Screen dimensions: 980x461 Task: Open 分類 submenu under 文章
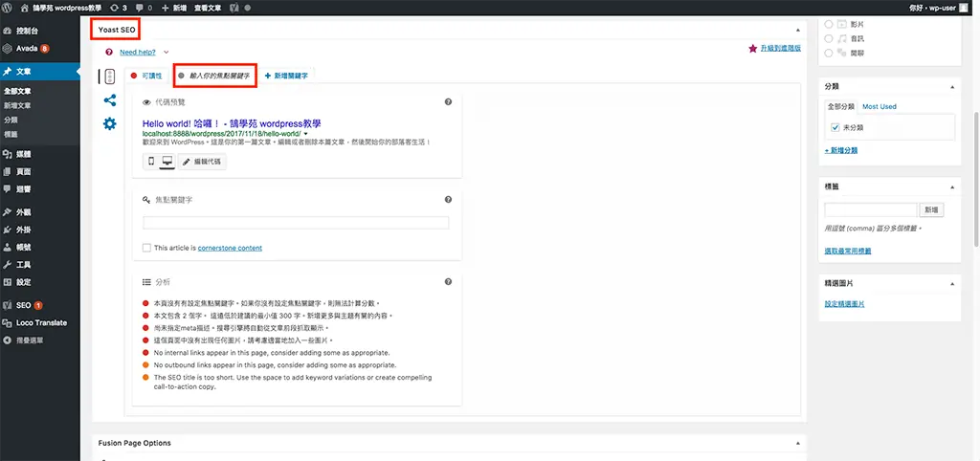tap(11, 120)
